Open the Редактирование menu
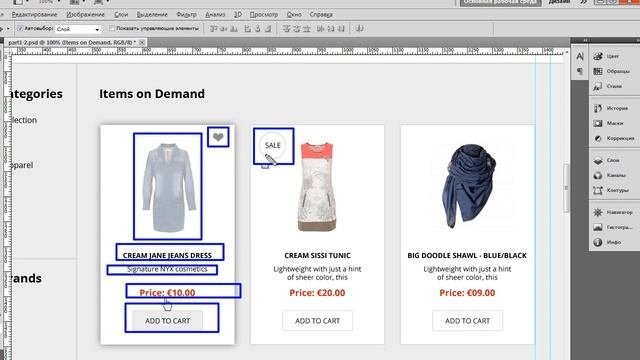 (34, 14)
